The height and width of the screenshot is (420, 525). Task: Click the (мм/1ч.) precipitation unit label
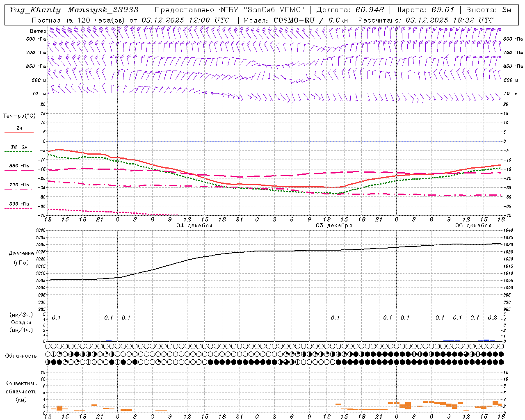coord(21,330)
